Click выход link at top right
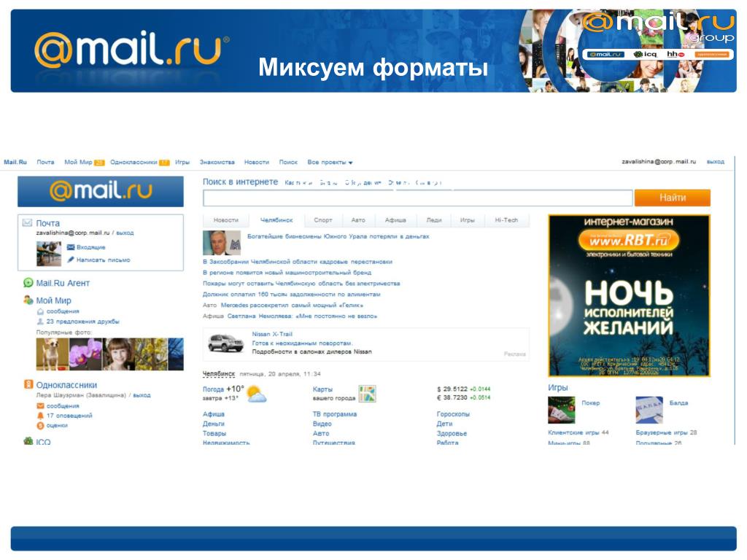Screen dimensions: 747x560 click(x=715, y=161)
